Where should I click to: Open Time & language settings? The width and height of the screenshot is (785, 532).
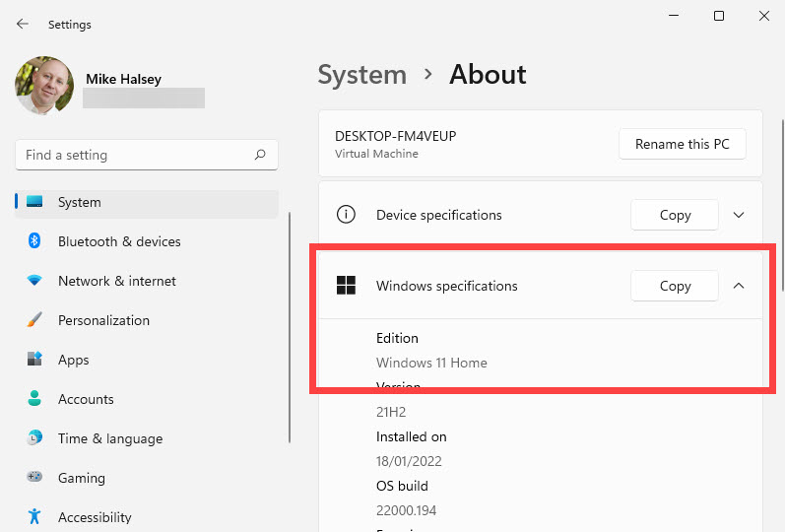(146, 438)
